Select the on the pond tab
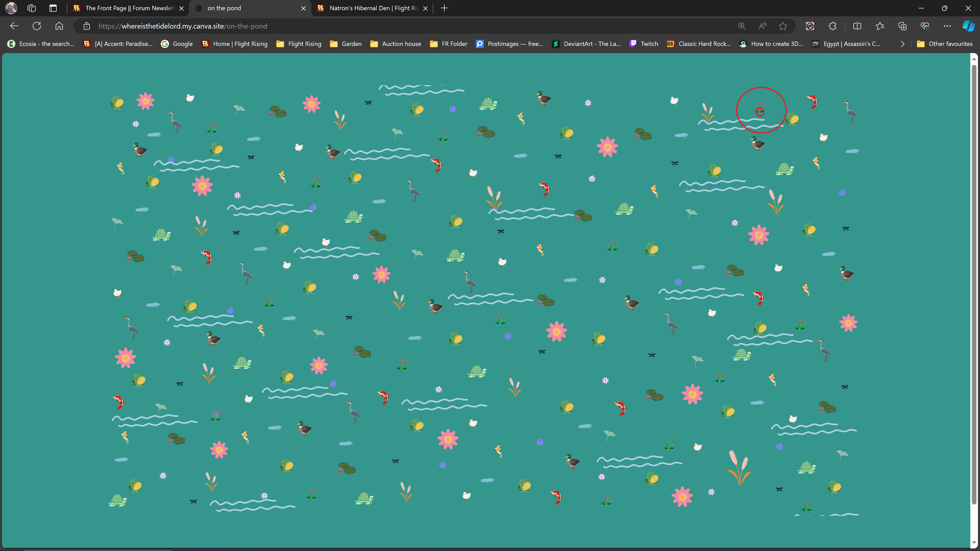980x551 pixels. (x=250, y=8)
